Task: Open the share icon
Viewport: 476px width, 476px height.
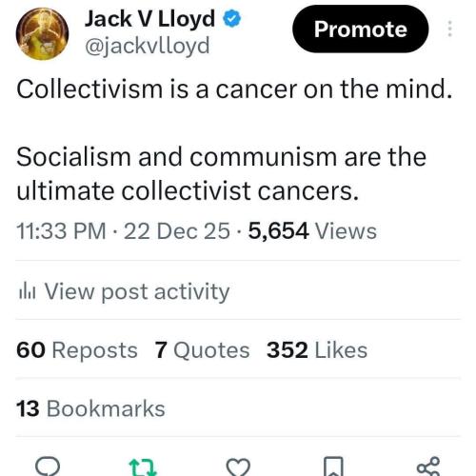Action: 428,466
